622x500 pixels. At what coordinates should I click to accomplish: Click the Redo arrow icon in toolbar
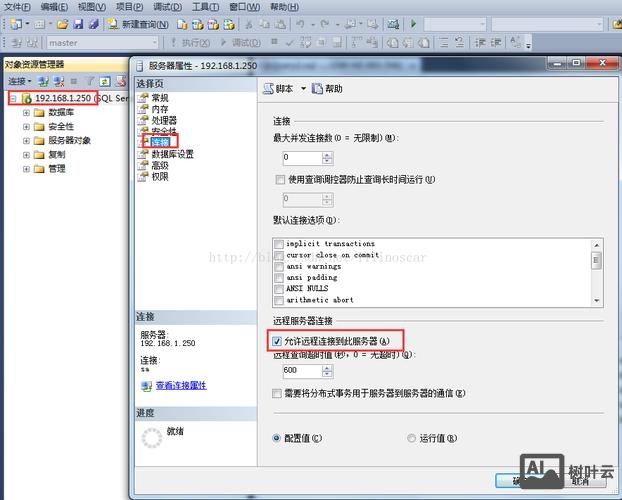325,24
